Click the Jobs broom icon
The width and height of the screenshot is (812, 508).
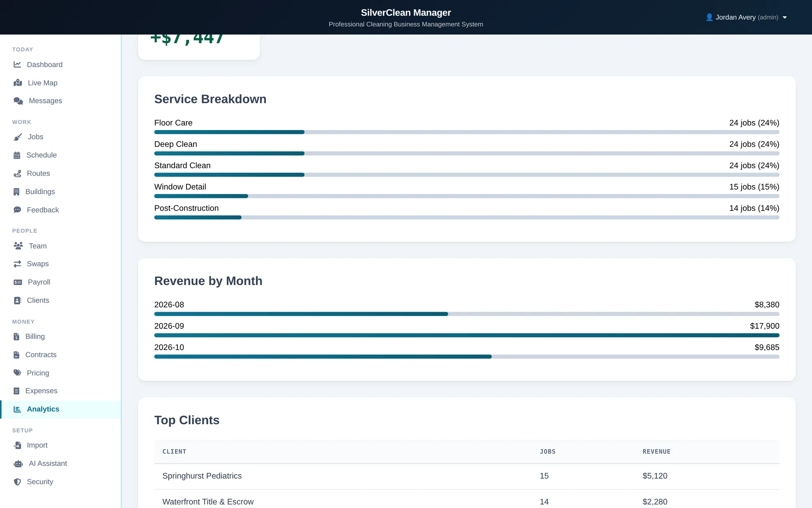point(18,137)
